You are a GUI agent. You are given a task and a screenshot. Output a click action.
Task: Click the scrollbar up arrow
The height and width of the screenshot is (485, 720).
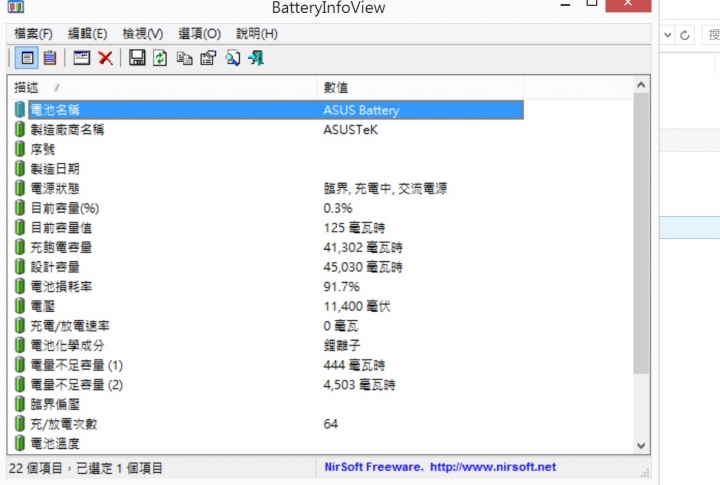pyautogui.click(x=641, y=85)
